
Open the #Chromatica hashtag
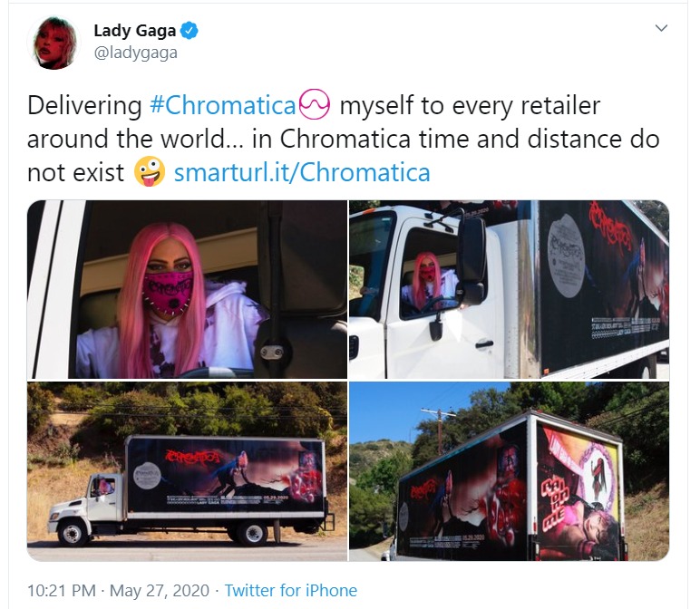223,106
